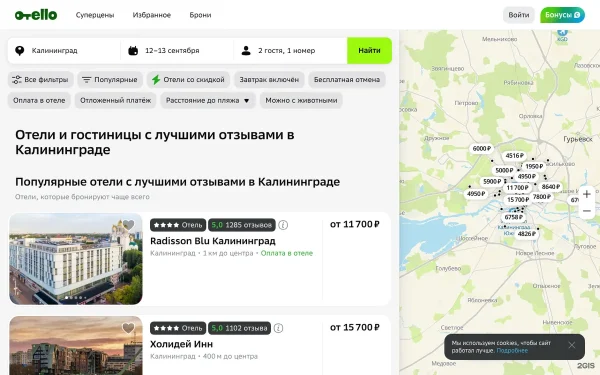Viewport: 600px width, 375px height.
Task: Click the Найти search button
Action: [369, 51]
